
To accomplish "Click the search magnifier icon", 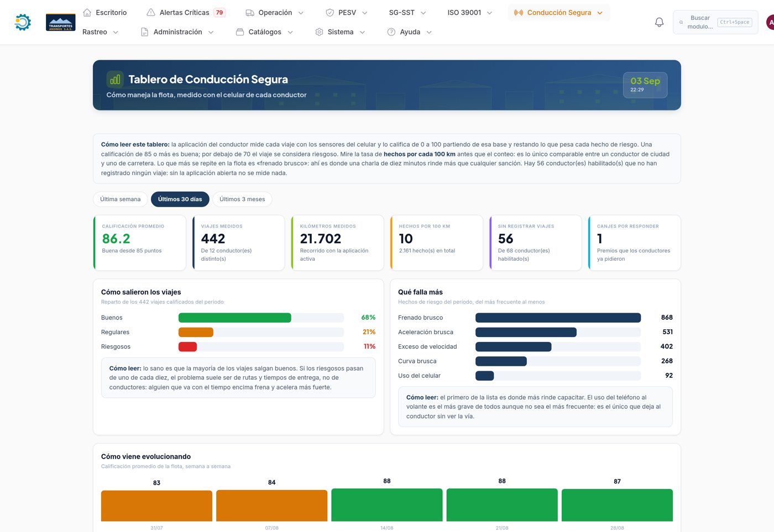I will pyautogui.click(x=681, y=22).
